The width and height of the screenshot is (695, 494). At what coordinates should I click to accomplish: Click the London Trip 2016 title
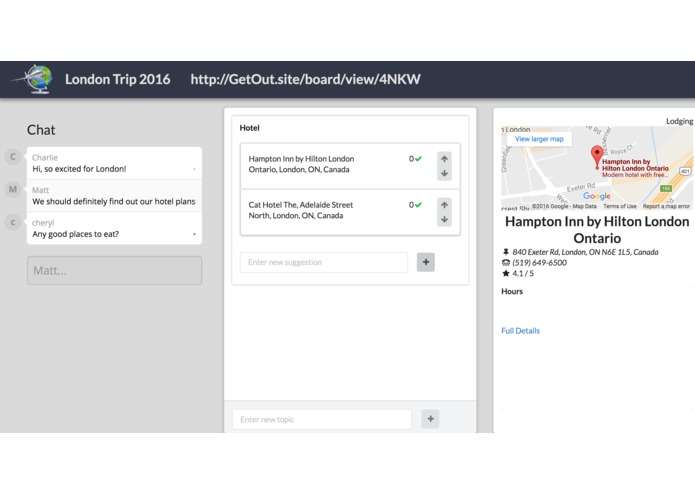117,79
